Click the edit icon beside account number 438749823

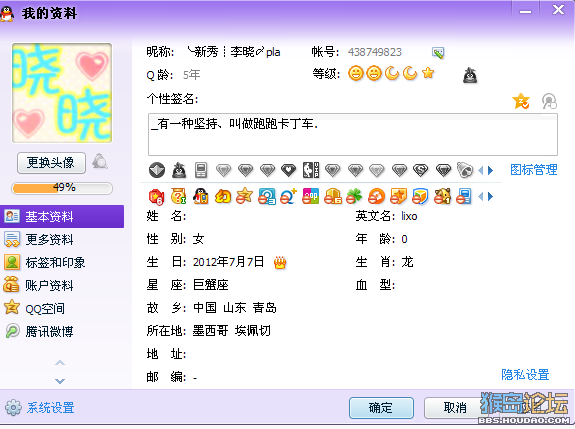coord(438,53)
